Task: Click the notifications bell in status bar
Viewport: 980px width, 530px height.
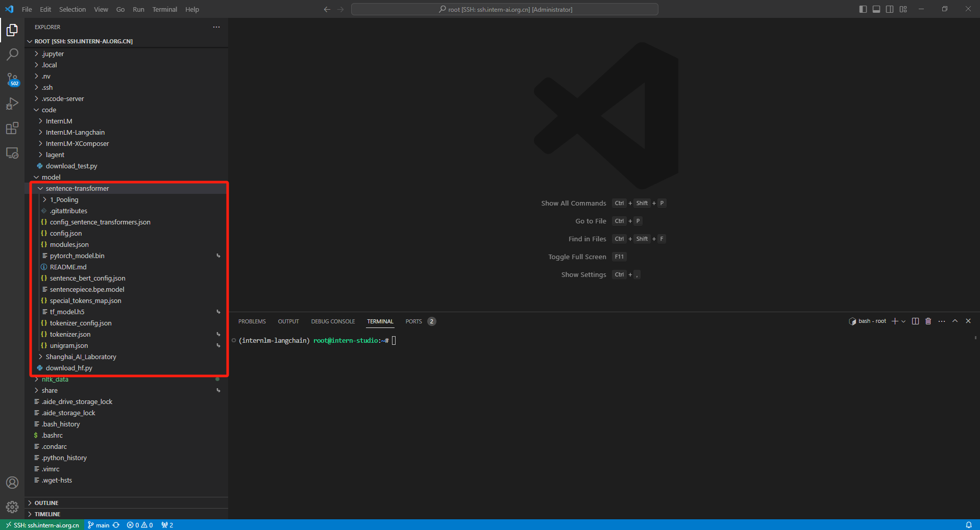Action: coord(969,525)
